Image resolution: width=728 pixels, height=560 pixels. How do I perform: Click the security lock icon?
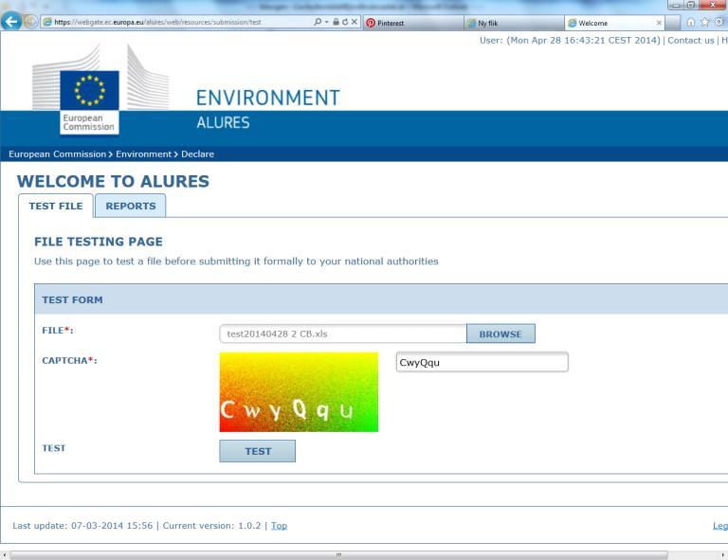point(336,22)
